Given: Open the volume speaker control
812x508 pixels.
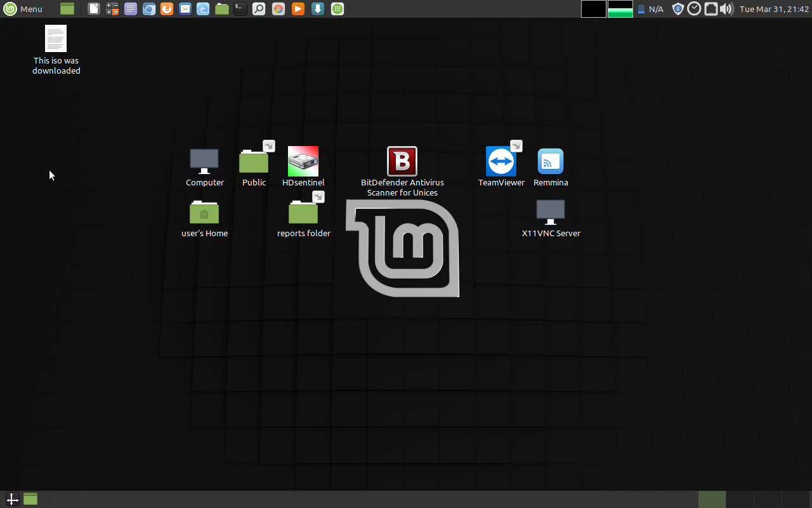Looking at the screenshot, I should click(727, 9).
